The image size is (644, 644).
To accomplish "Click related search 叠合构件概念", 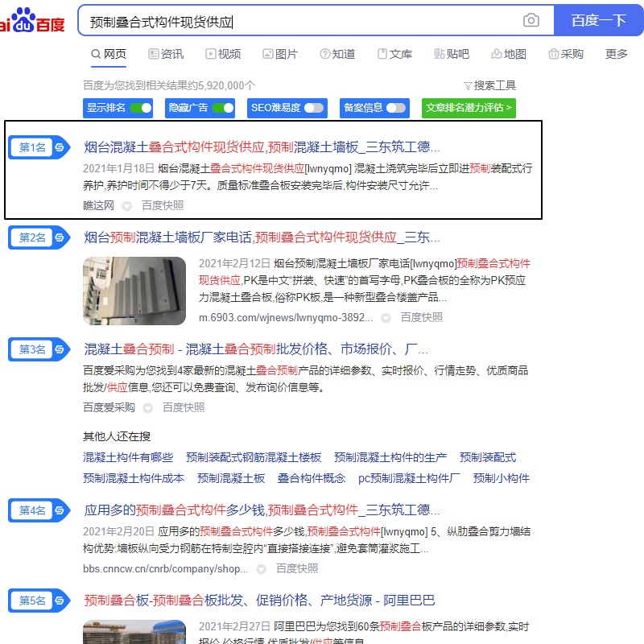I will pyautogui.click(x=312, y=478).
